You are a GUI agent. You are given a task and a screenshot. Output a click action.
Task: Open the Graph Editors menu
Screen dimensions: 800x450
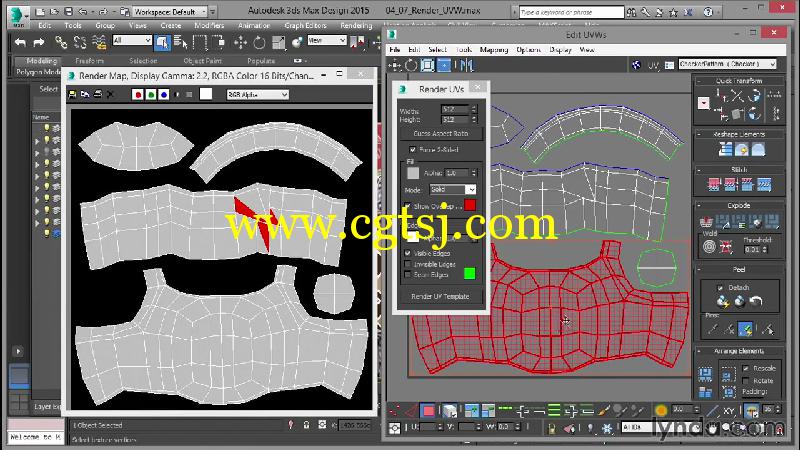coord(305,25)
